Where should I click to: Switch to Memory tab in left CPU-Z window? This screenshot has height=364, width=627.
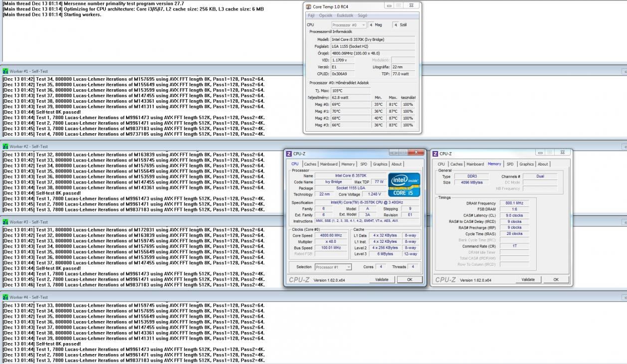coord(348,164)
